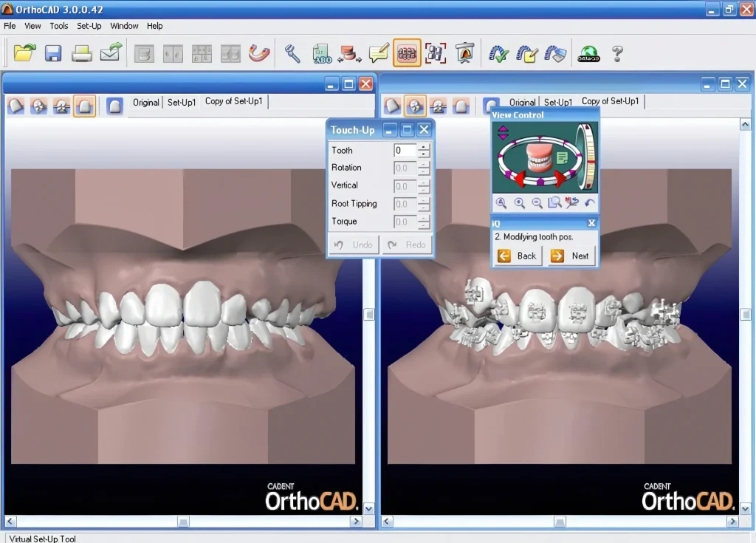756x543 pixels.
Task: Switch to the Original tab in left pane
Action: pyautogui.click(x=146, y=103)
